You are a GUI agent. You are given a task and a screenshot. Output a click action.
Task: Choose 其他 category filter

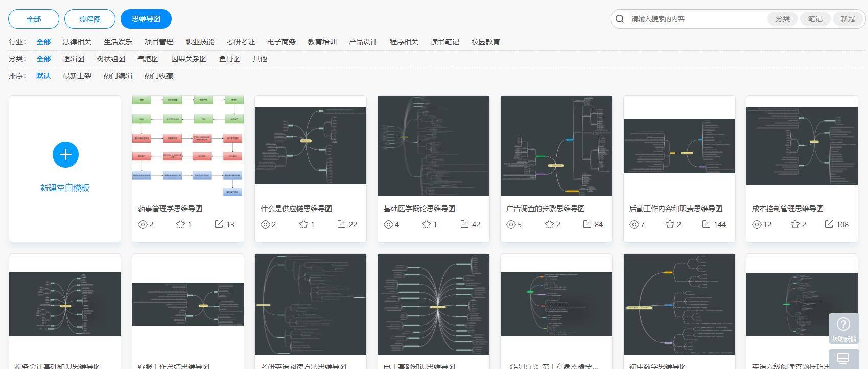260,59
